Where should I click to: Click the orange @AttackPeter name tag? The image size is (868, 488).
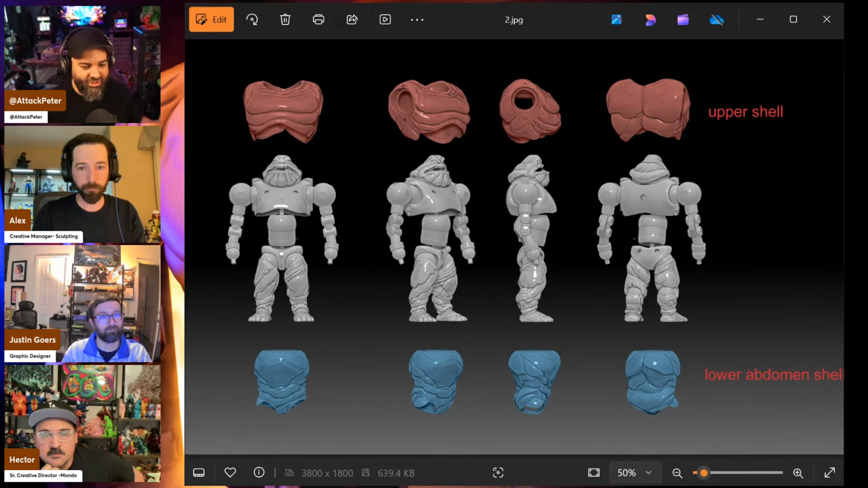tap(35, 101)
